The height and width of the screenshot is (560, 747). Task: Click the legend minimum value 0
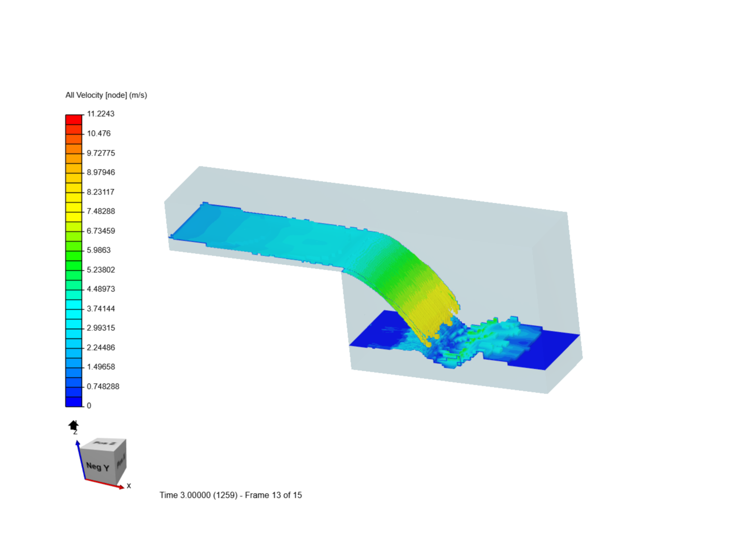point(89,405)
